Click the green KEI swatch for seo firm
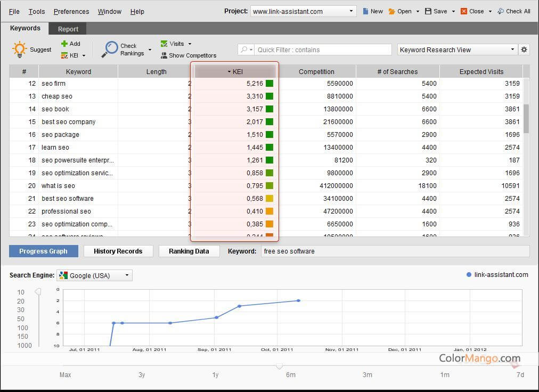Viewport: 539px width, 392px height. 269,84
